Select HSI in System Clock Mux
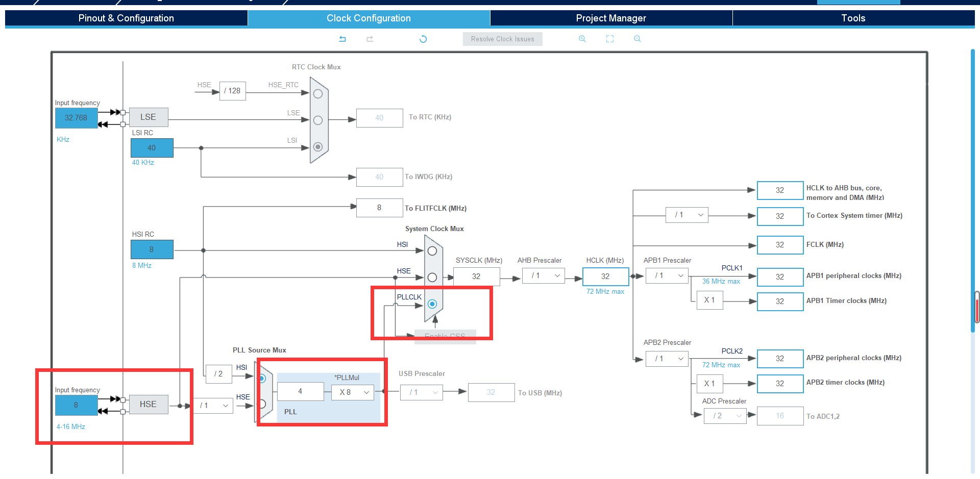Image resolution: width=980 pixels, height=479 pixels. coord(432,251)
